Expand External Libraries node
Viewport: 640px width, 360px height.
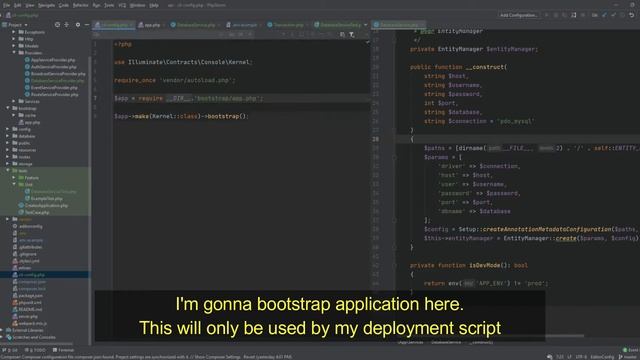click(x=2, y=330)
